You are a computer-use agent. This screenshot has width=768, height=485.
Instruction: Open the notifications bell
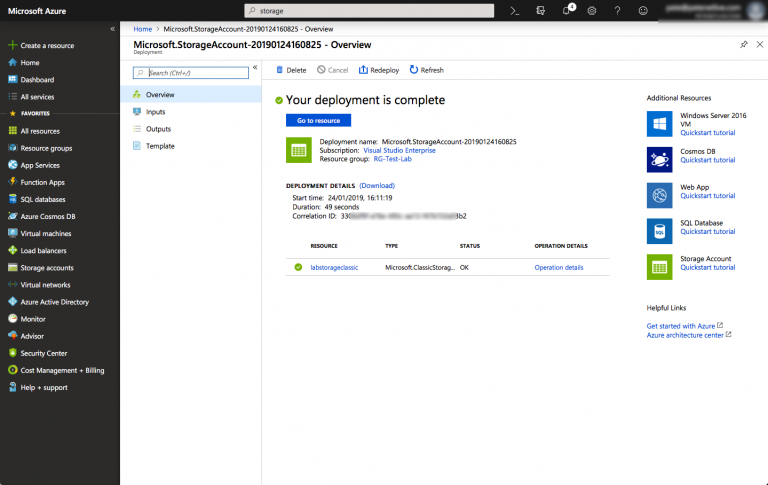tap(567, 10)
